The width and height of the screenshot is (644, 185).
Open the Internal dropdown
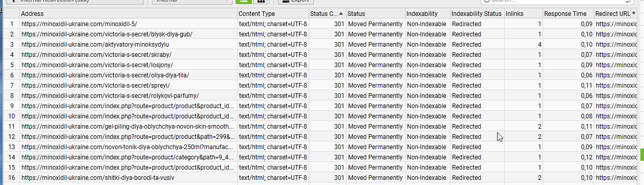[x=190, y=2]
